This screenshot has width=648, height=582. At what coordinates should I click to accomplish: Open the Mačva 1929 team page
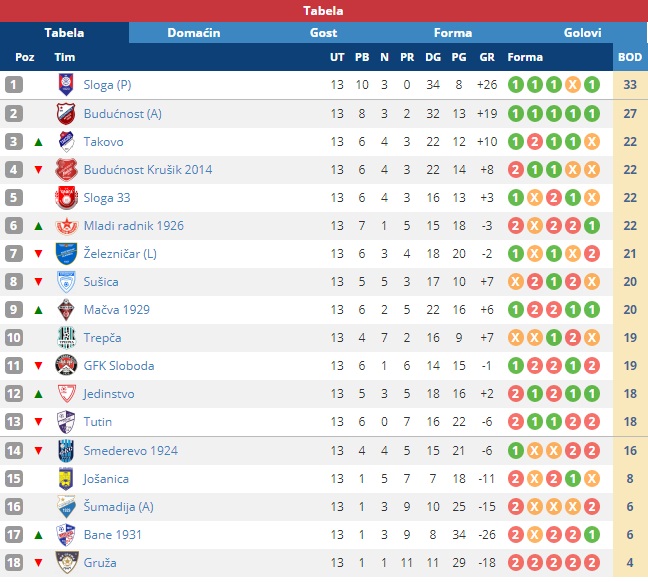(117, 310)
